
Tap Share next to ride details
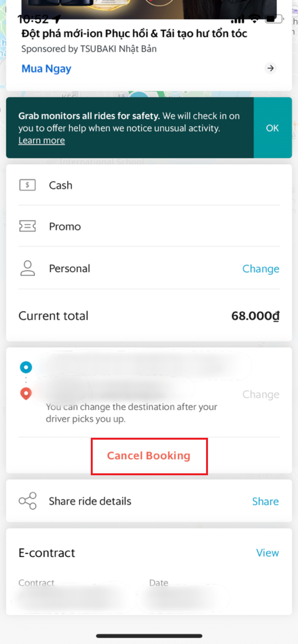pos(265,501)
